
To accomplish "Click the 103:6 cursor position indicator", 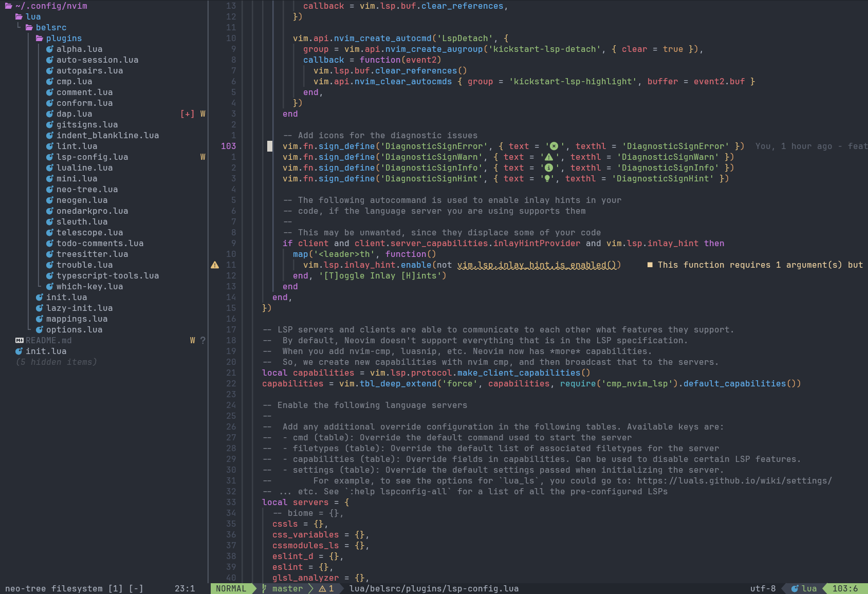I will (x=845, y=589).
